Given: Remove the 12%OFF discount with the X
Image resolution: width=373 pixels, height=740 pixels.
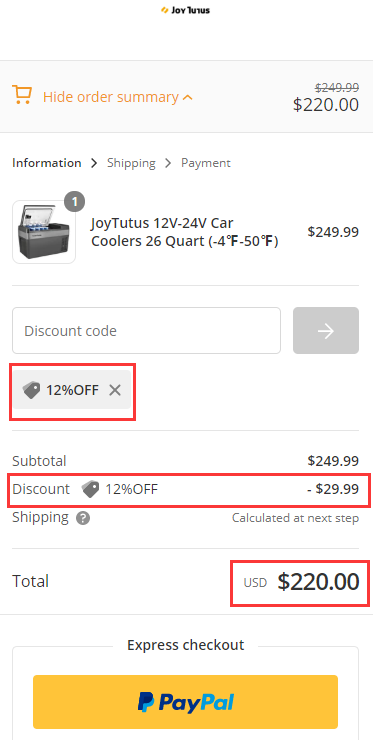Looking at the screenshot, I should click(x=115, y=390).
